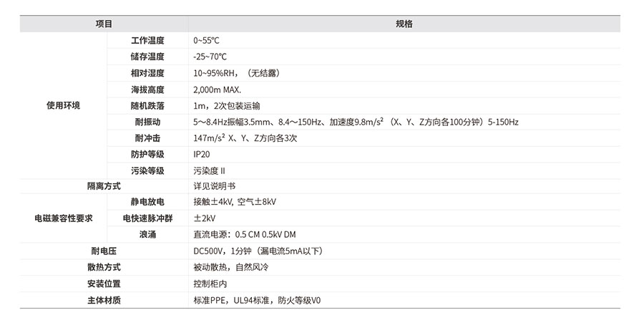Click the 污染度 II value cell
This screenshot has height=328, width=644.
pos(209,170)
